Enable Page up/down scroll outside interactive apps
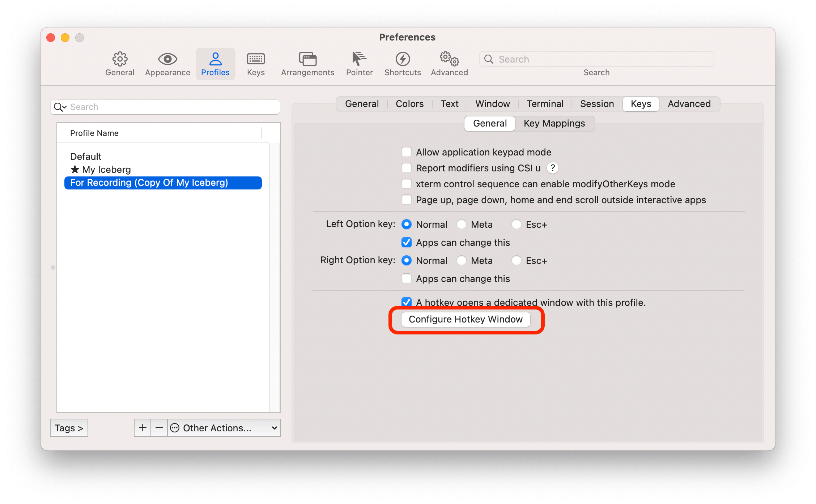 click(x=407, y=200)
